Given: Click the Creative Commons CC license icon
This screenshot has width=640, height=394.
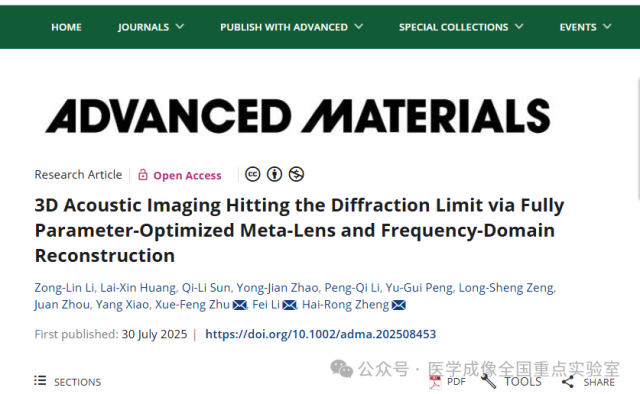Looking at the screenshot, I should click(253, 174).
